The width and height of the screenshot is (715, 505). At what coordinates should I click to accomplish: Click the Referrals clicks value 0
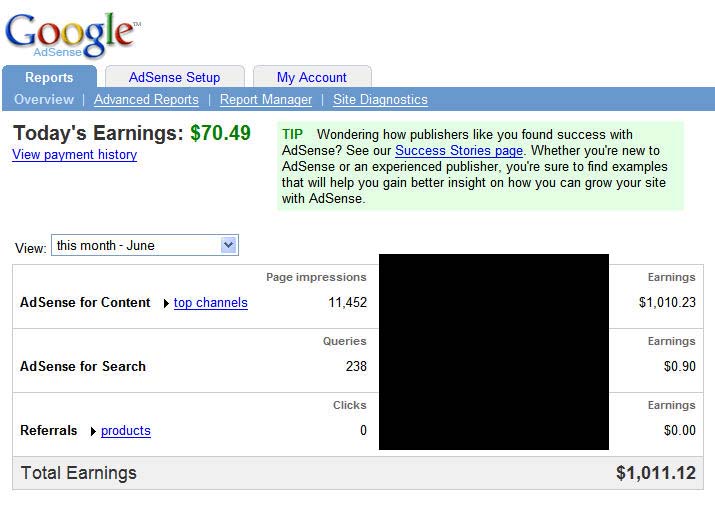363,430
